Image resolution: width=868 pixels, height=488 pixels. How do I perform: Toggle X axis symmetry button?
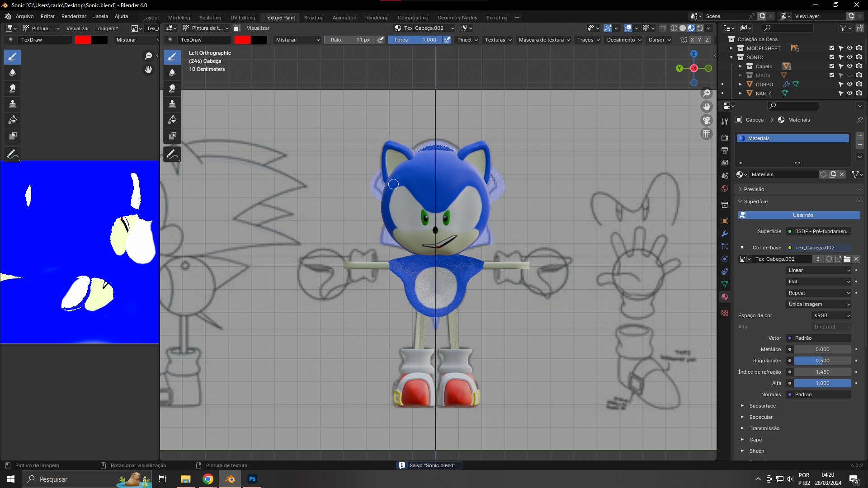[692, 40]
